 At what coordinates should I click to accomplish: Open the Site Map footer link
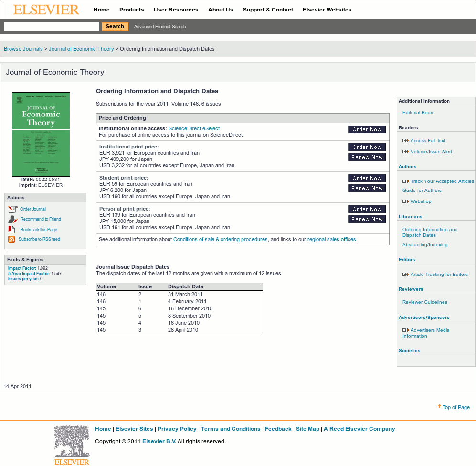point(308,429)
